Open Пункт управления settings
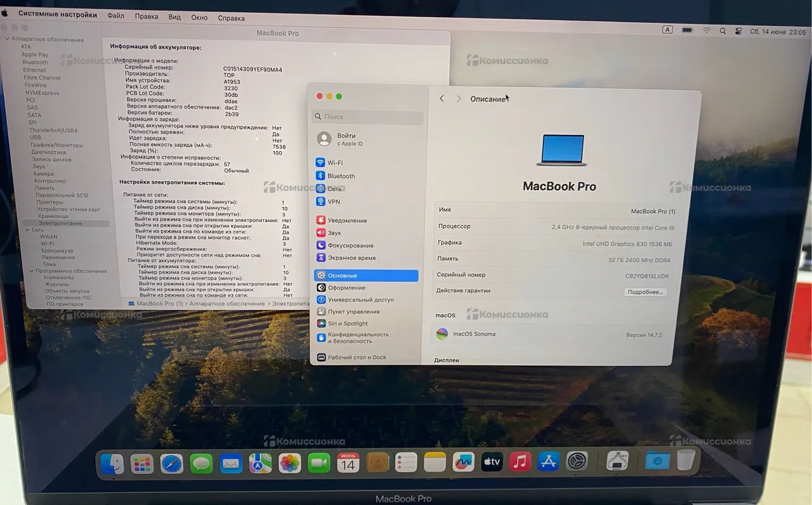 [353, 312]
